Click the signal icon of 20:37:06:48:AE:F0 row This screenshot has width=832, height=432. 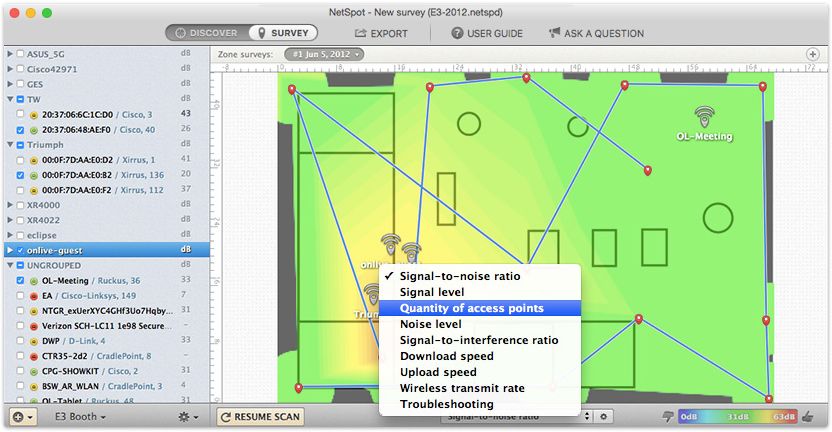(x=33, y=130)
